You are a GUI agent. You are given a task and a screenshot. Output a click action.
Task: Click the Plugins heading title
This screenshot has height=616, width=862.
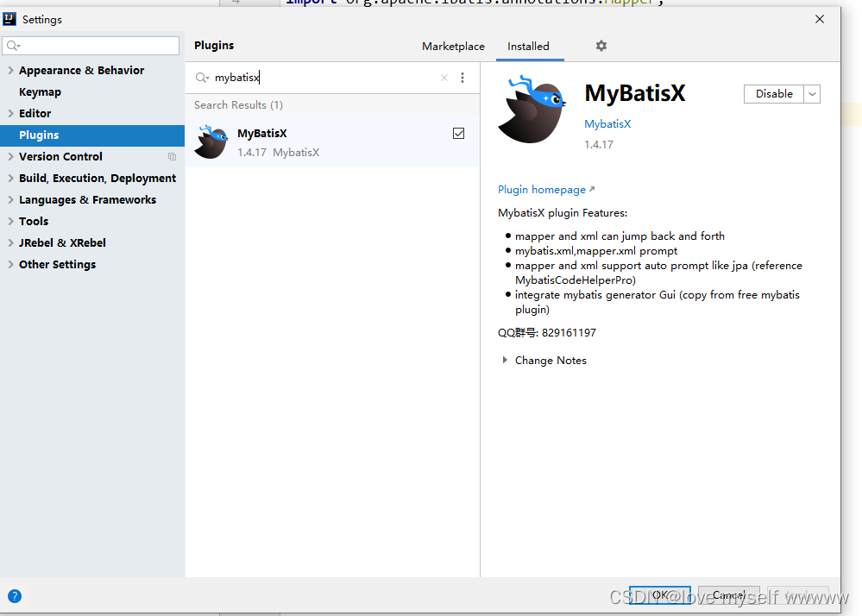(x=214, y=45)
